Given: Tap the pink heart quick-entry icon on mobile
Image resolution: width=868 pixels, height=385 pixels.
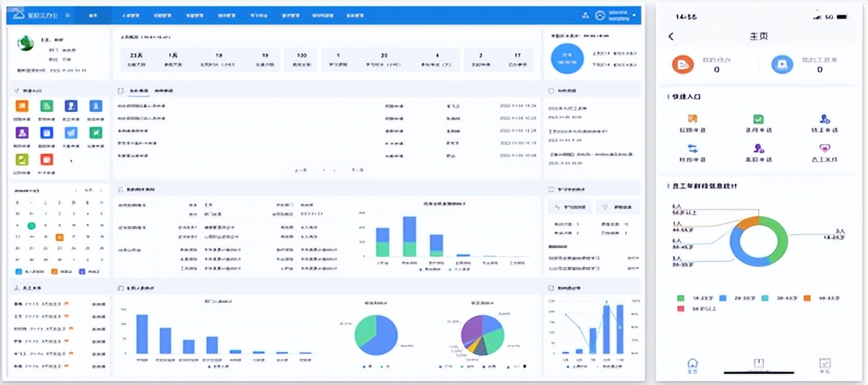Looking at the screenshot, I should pyautogui.click(x=823, y=148).
